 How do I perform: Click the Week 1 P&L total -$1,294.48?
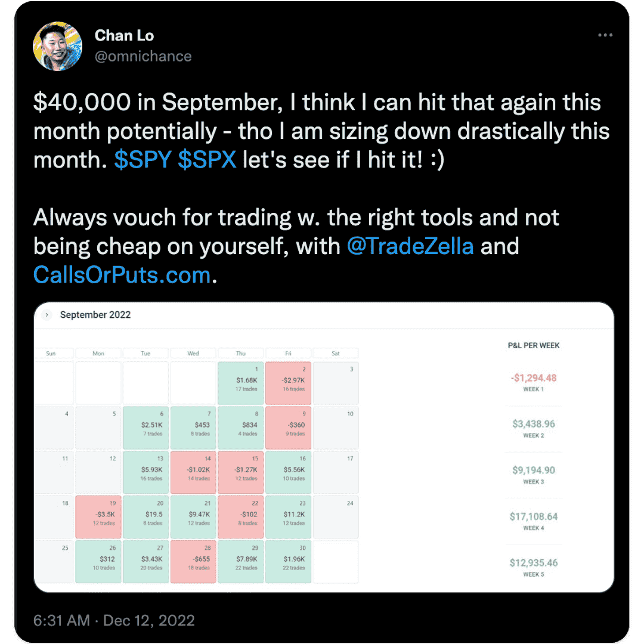tap(533, 378)
